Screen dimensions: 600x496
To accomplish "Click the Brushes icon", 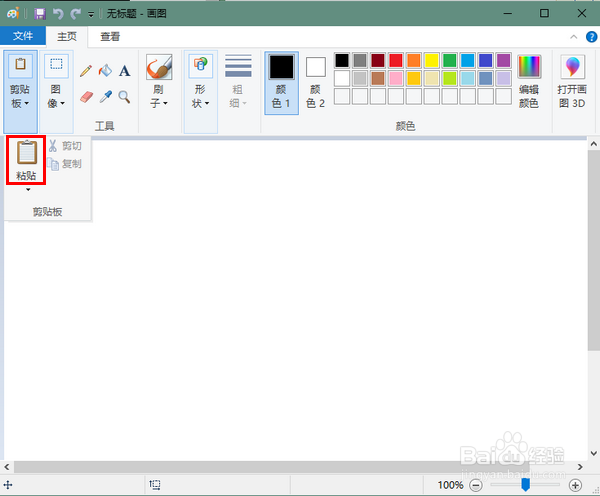I will (159, 67).
